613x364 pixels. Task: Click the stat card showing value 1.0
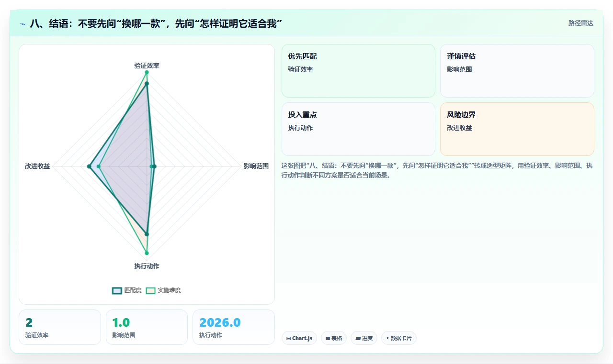click(x=147, y=327)
